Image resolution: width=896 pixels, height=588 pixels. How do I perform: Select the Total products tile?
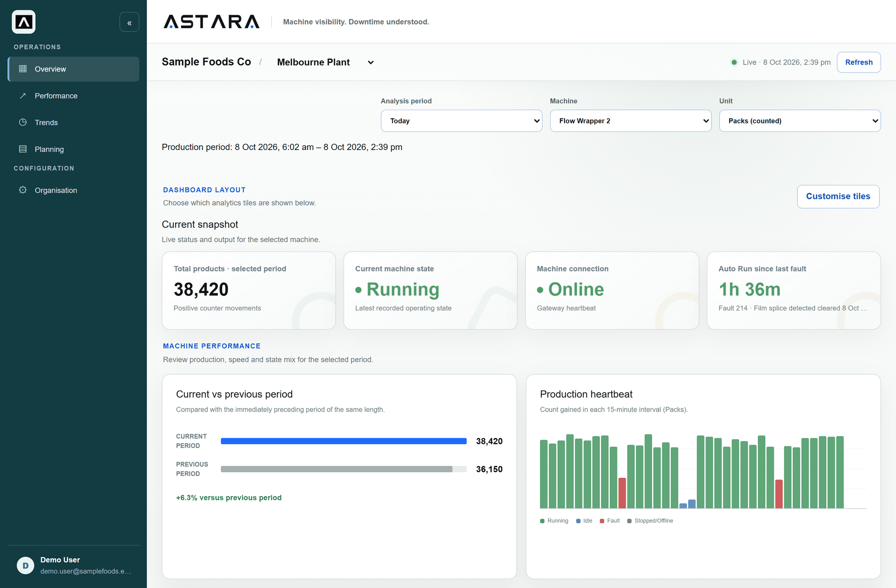click(249, 290)
